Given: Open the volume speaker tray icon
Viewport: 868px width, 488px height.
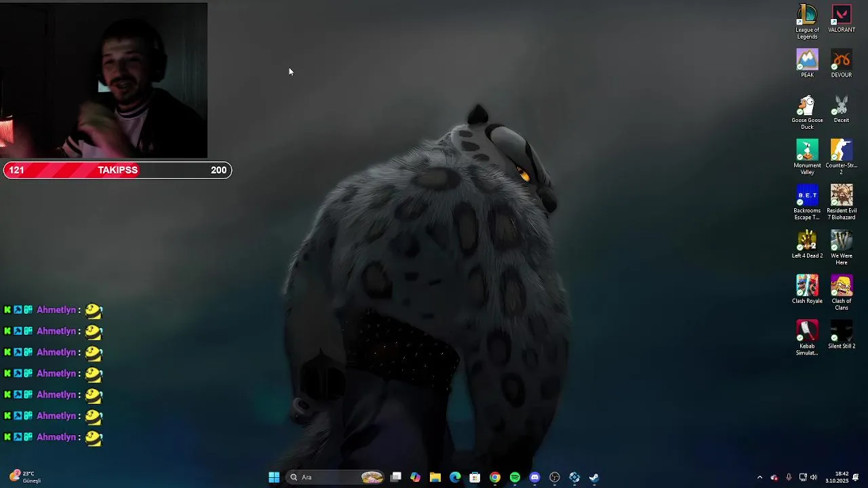Looking at the screenshot, I should tap(814, 477).
